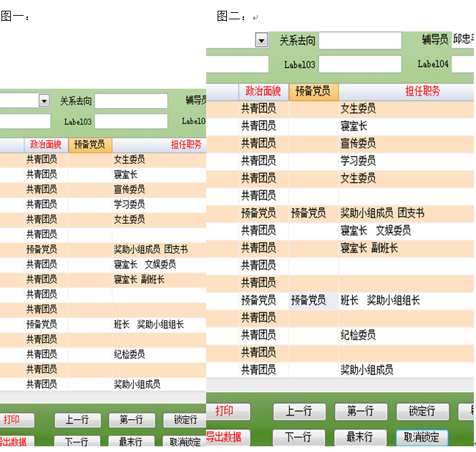Select 奖助小组成员 团支书 cell in 图一

[159, 250]
